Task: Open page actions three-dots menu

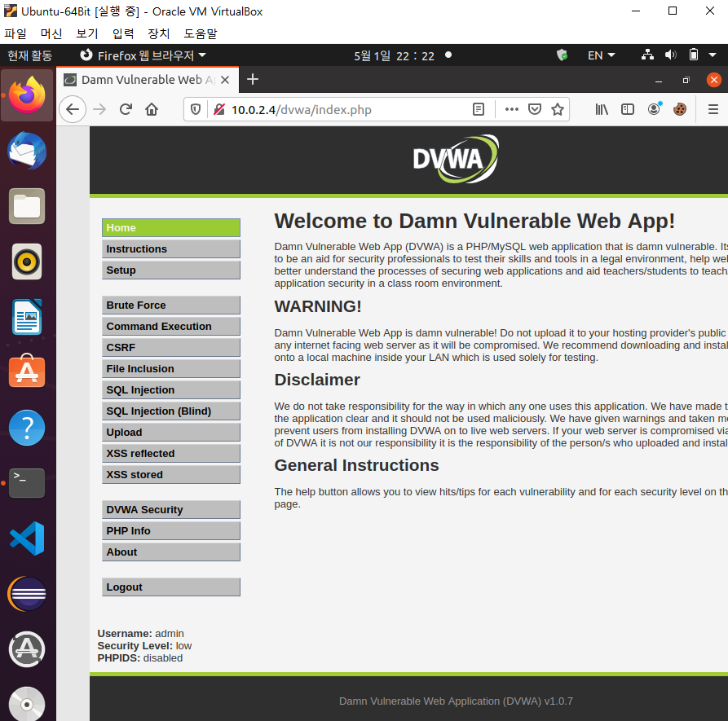Action: pos(512,109)
